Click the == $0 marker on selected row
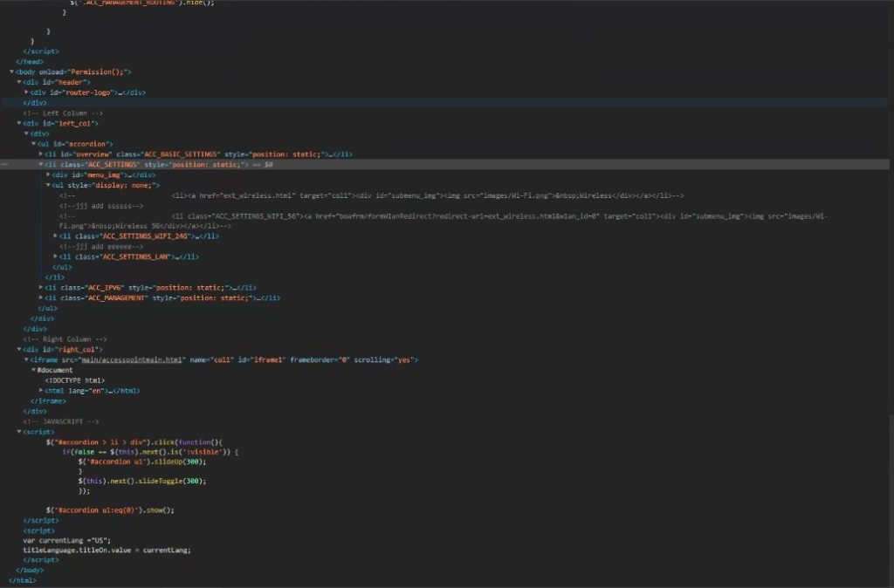The width and height of the screenshot is (894, 588). (x=263, y=165)
